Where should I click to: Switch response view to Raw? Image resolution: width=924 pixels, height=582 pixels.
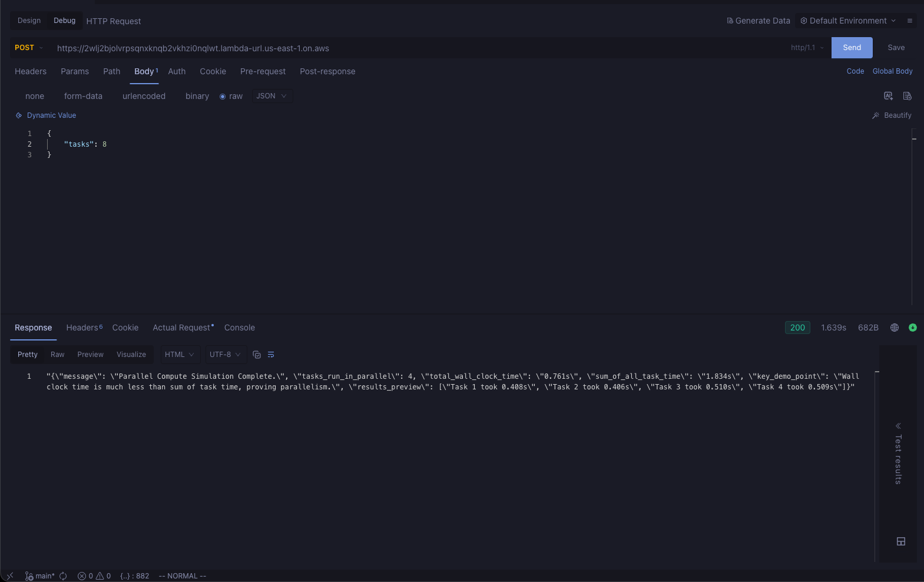point(57,355)
